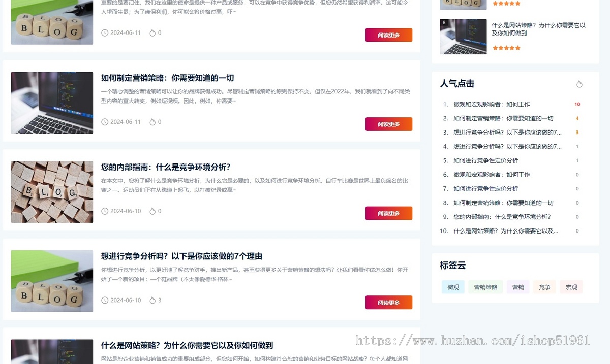Open popular item 8 如何制定营销策略
The width and height of the screenshot is (610, 364).
coord(503,203)
